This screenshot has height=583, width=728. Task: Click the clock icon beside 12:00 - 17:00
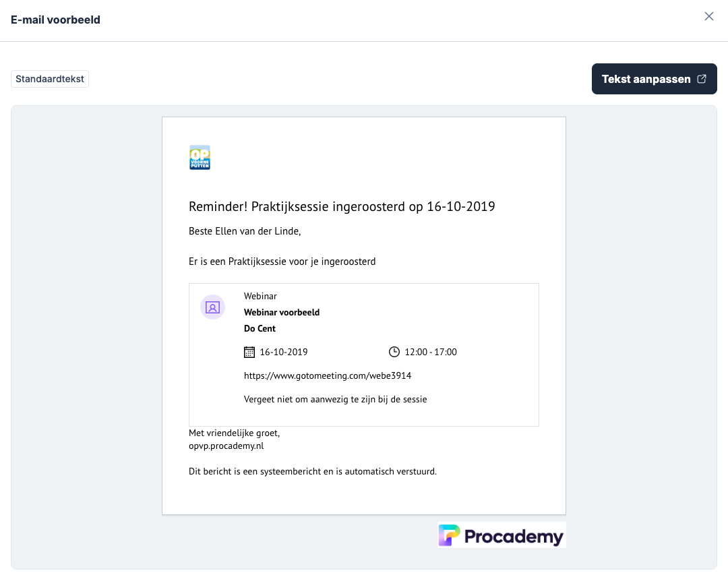[394, 352]
